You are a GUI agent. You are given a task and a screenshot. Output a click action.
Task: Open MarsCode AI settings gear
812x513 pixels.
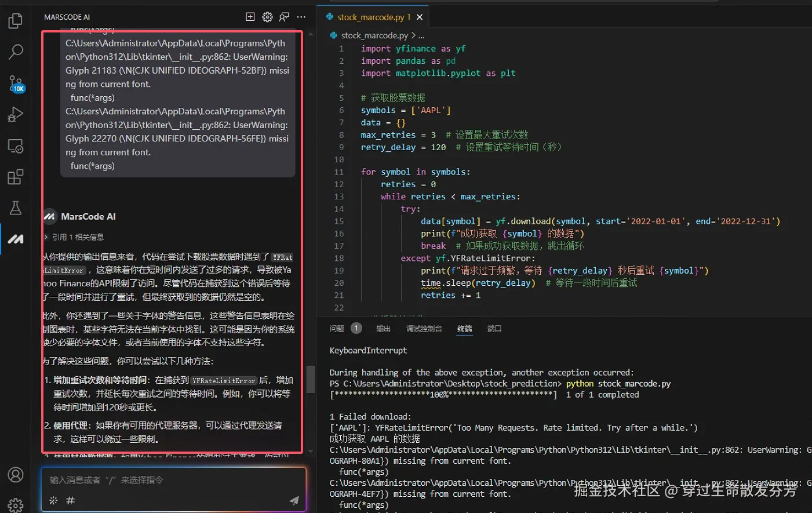pyautogui.click(x=267, y=17)
